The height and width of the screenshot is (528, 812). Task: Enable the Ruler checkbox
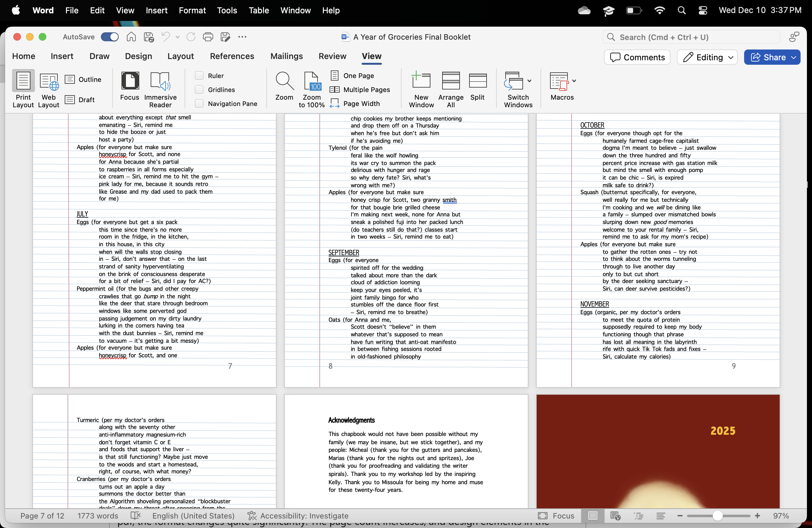[199, 76]
